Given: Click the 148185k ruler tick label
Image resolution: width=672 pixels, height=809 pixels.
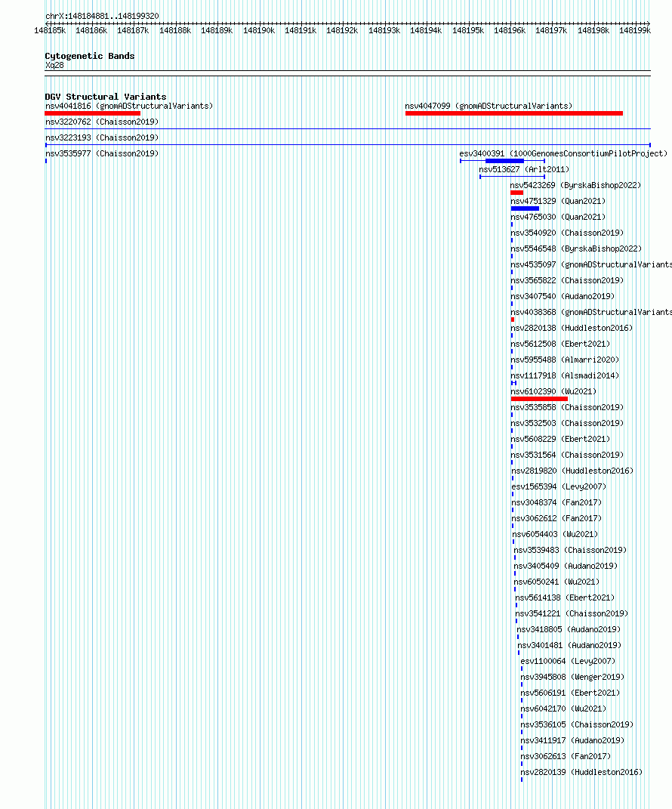Looking at the screenshot, I should (x=50, y=31).
